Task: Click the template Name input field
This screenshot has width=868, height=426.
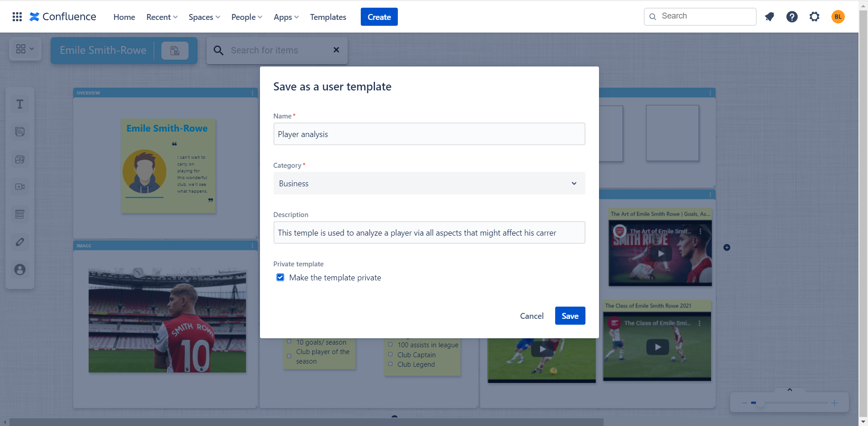Action: pos(429,134)
